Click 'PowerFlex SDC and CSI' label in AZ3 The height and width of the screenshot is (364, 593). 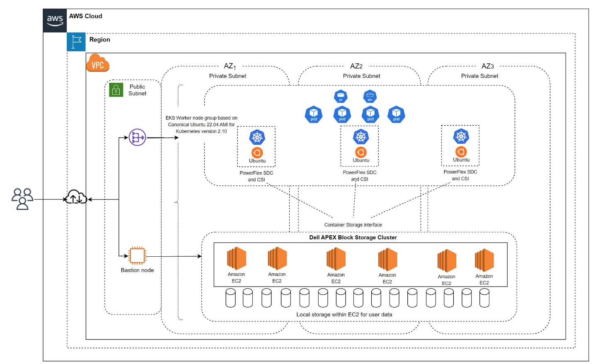tap(460, 175)
